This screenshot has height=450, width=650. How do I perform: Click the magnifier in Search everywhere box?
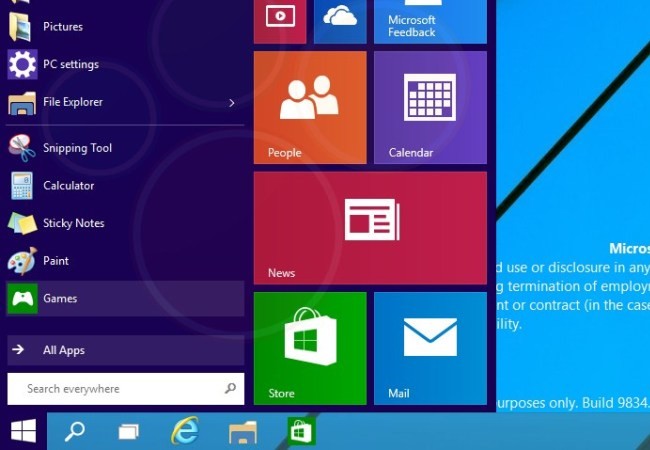click(230, 388)
